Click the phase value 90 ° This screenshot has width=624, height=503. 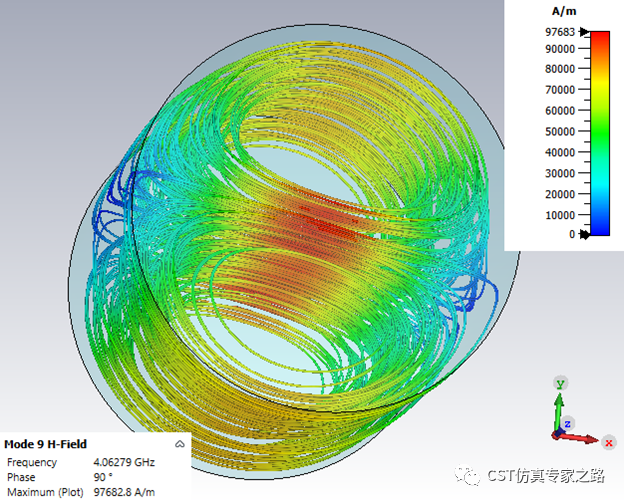click(103, 477)
